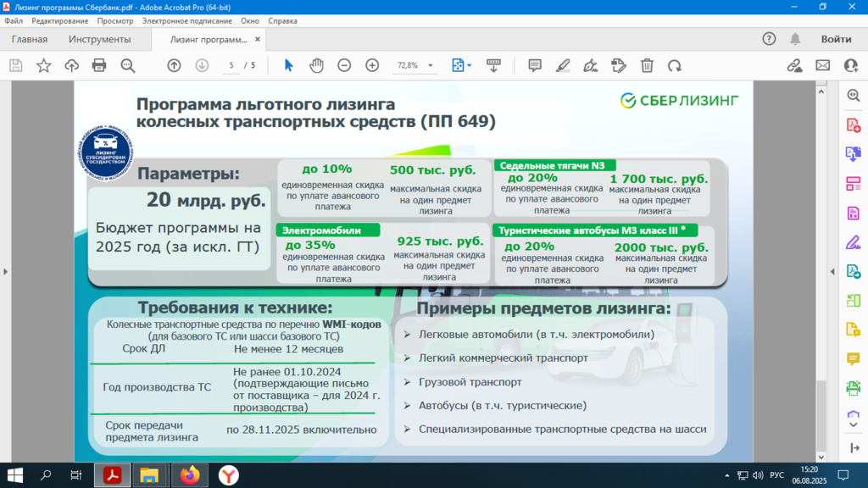Activate the Hand pan tool

click(x=316, y=65)
